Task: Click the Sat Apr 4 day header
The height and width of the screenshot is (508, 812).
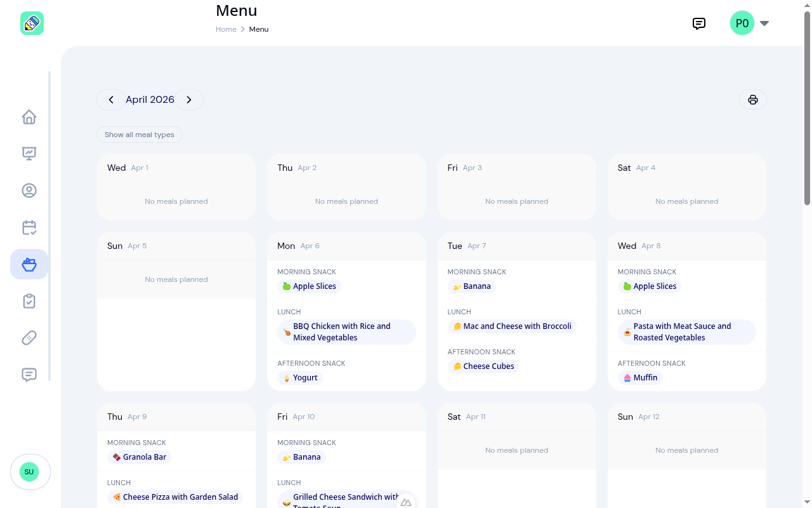Action: point(687,168)
